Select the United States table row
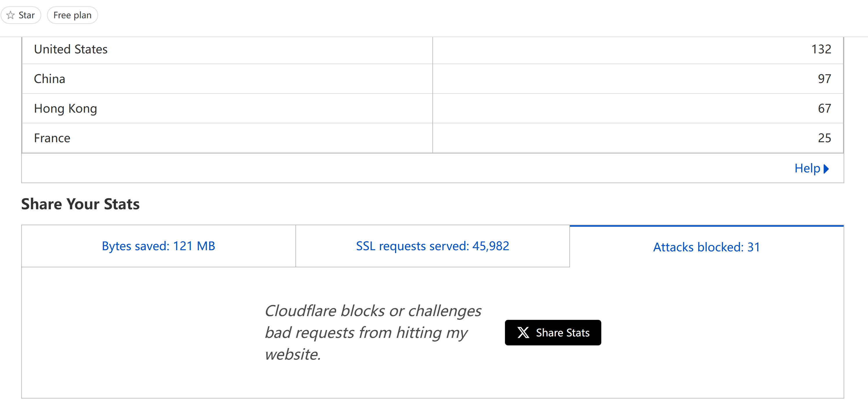 pyautogui.click(x=433, y=50)
